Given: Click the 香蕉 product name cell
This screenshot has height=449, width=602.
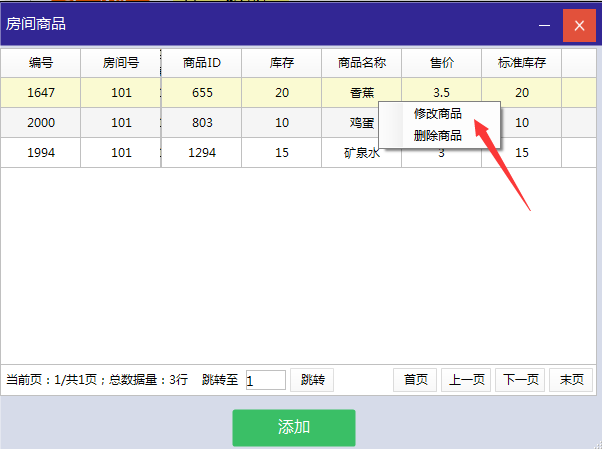Looking at the screenshot, I should tap(361, 93).
